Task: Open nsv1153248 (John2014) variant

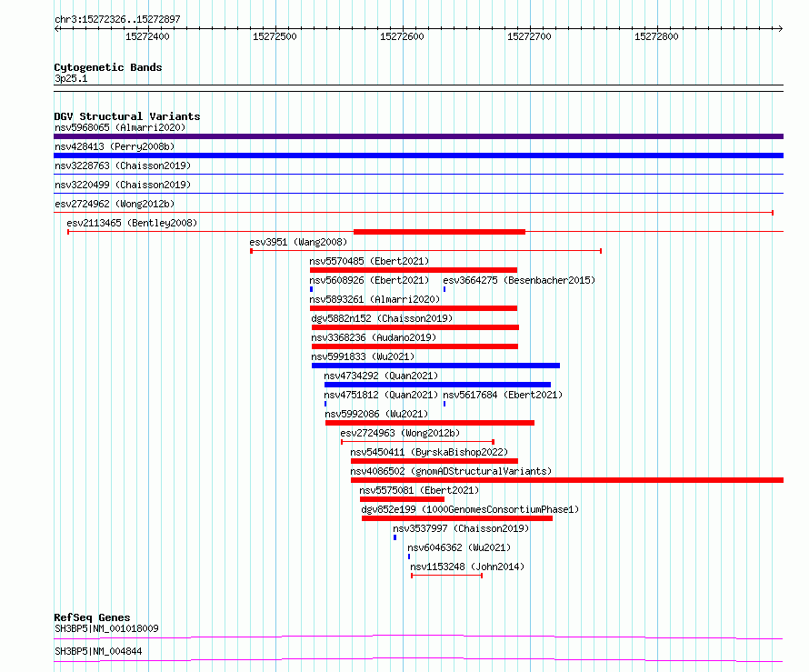Action: [467, 567]
